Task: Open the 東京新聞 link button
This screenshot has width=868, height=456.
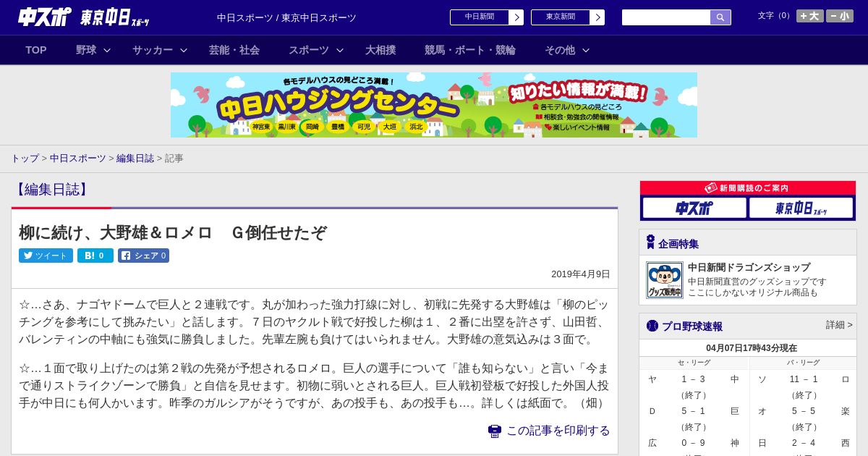Action: [561, 17]
